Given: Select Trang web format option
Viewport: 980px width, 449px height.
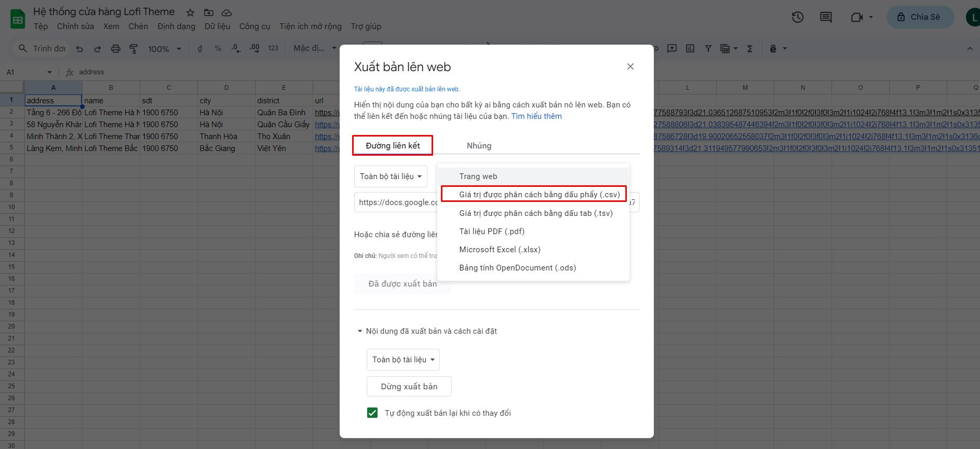Looking at the screenshot, I should coord(533,176).
